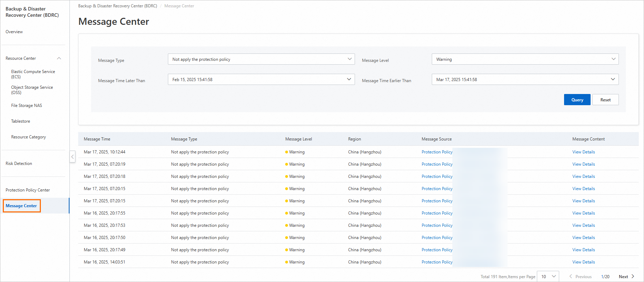Navigate to File Storage NAS

(27, 106)
